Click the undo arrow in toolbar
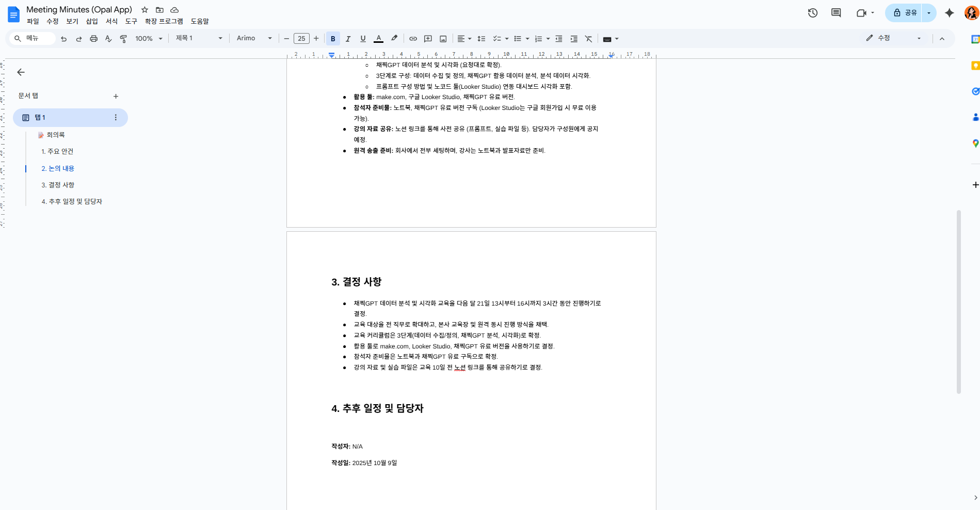The height and width of the screenshot is (510, 980). point(63,39)
